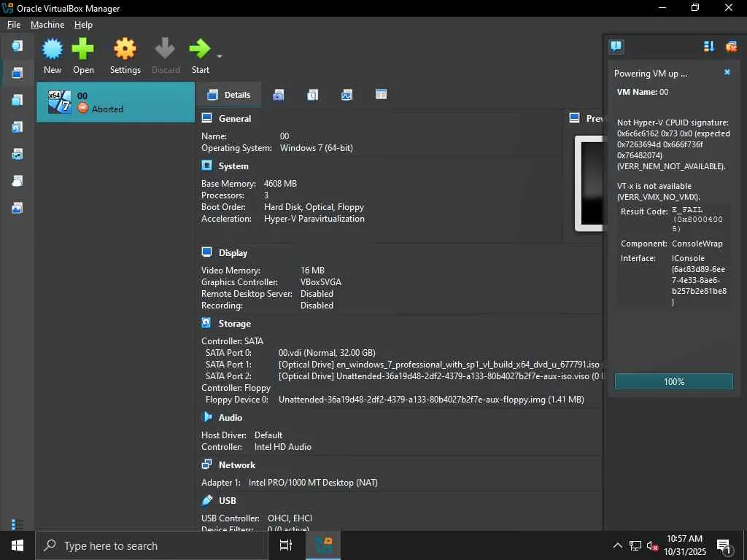Open the Media sidebar tool
The width and height of the screenshot is (747, 560).
click(x=18, y=127)
